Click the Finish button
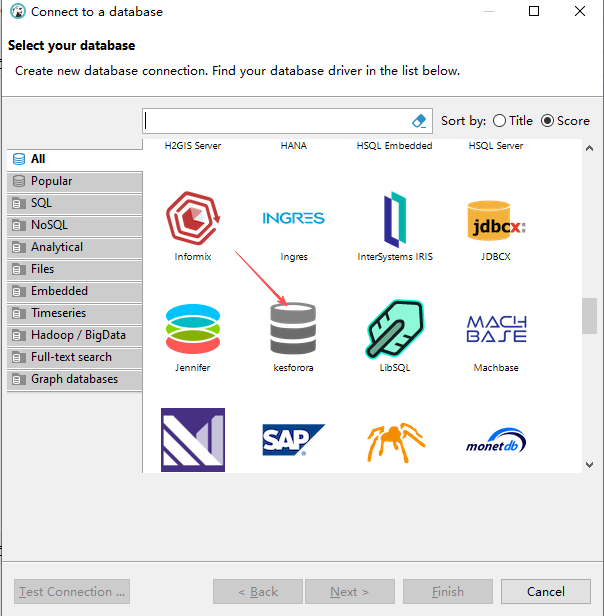The height and width of the screenshot is (616, 604). [448, 591]
